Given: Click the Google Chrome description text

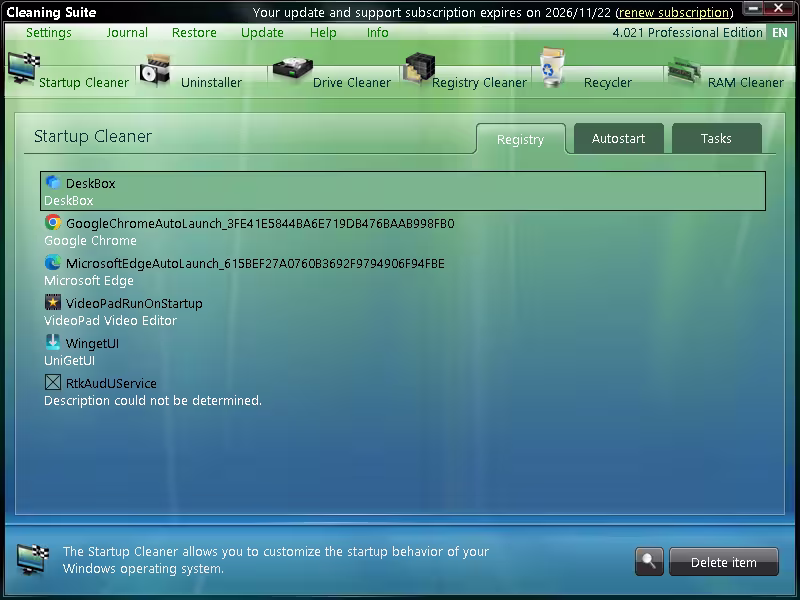Looking at the screenshot, I should pyautogui.click(x=90, y=240).
